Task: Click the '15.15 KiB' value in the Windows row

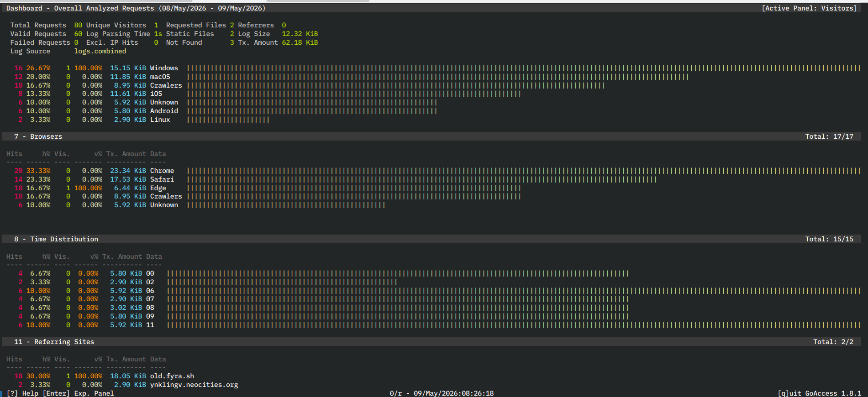Action: point(128,68)
